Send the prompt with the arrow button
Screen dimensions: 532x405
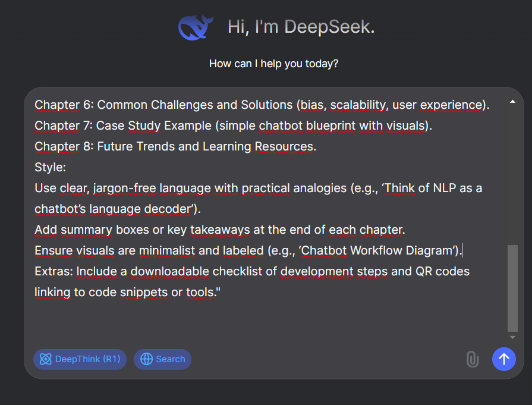point(504,359)
